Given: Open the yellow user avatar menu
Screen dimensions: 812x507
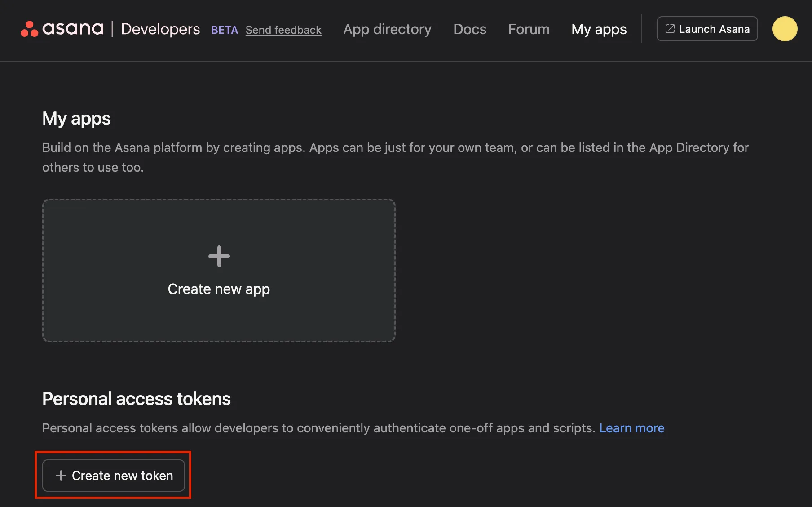Looking at the screenshot, I should [x=785, y=29].
